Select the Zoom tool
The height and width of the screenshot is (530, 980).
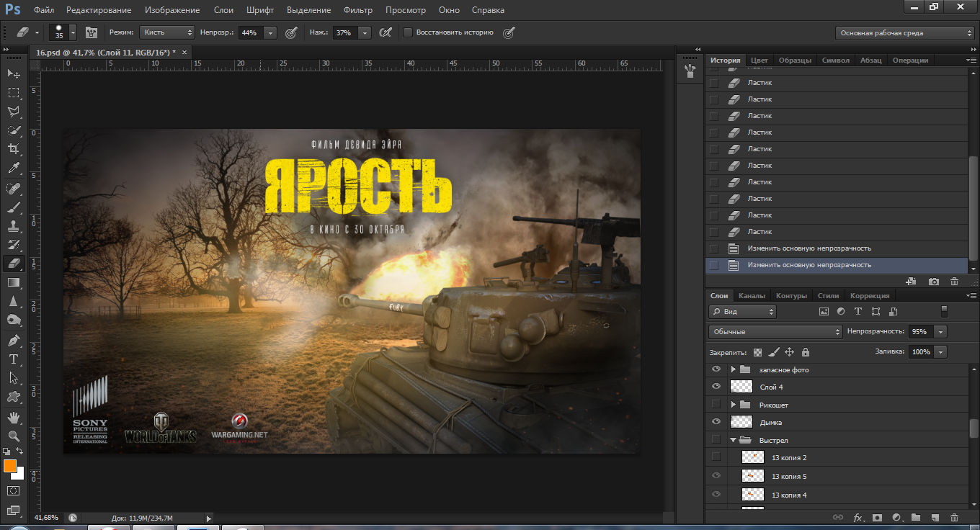[13, 436]
